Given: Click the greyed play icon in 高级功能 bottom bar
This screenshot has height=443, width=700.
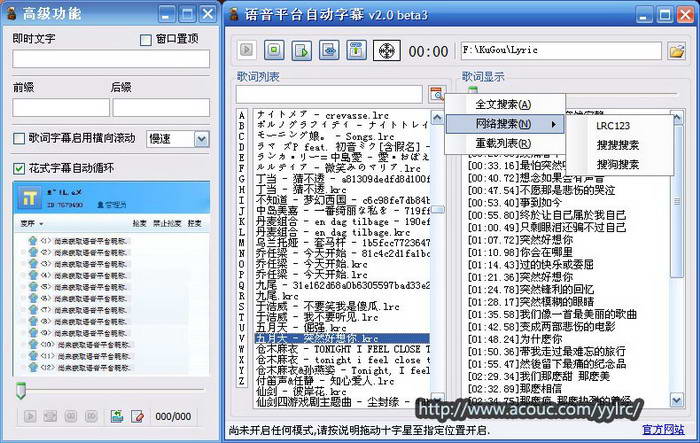Looking at the screenshot, I should coord(30,417).
